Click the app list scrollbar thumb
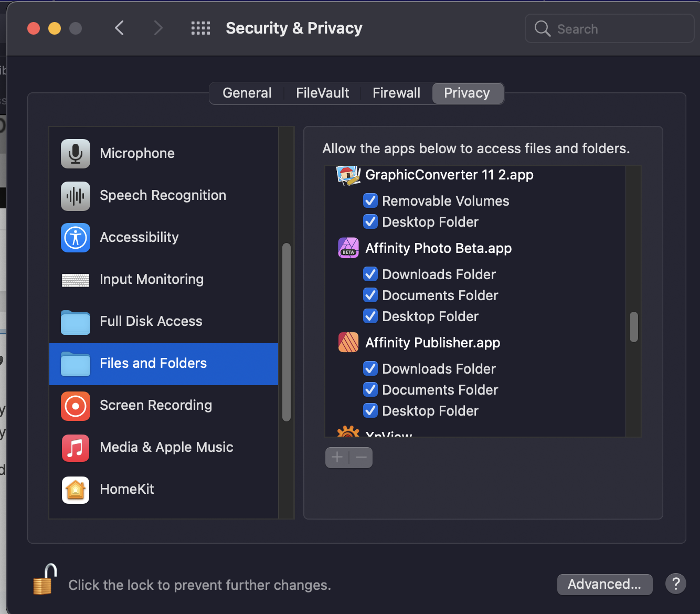The image size is (700, 614). (634, 327)
